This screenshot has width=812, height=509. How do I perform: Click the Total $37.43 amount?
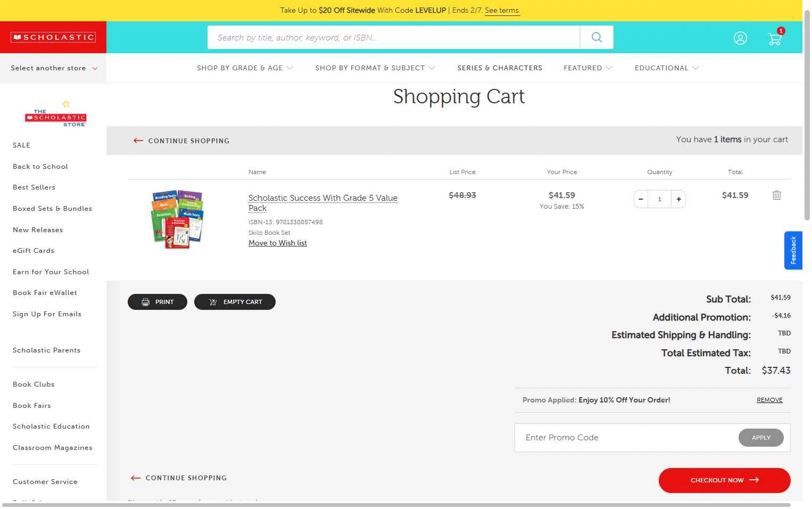pos(776,371)
